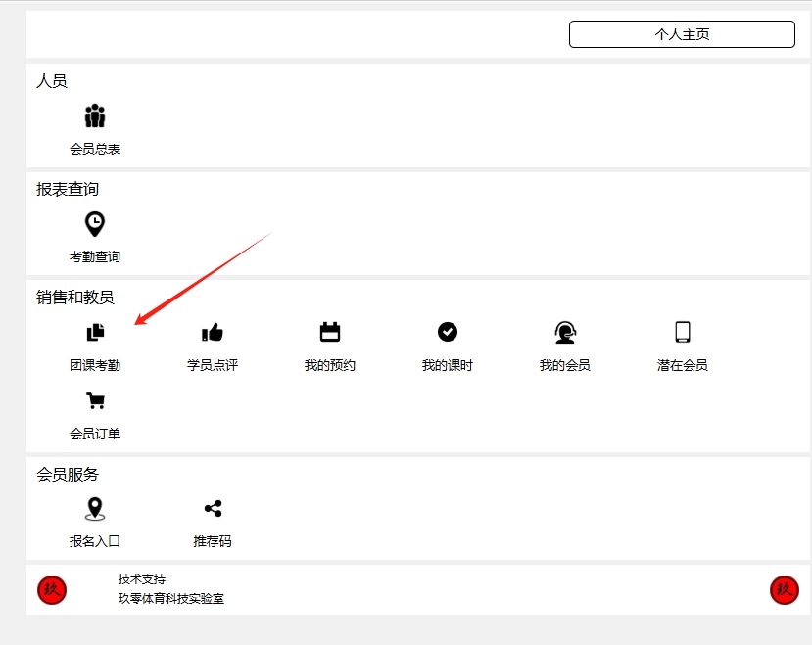Viewport: 812px width, 645px height.
Task: Open 我的预约 calendar icon
Action: 330,332
